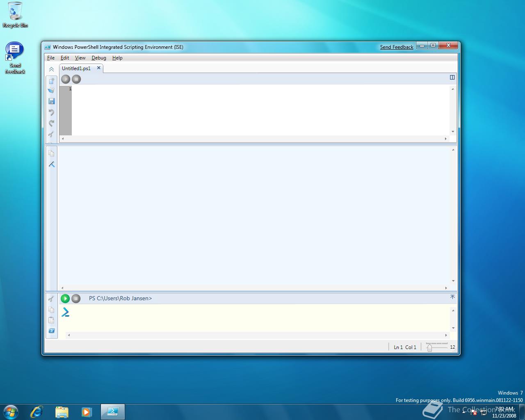Show hidden tray icons arrow
The width and height of the screenshot is (525, 420).
[x=464, y=412]
